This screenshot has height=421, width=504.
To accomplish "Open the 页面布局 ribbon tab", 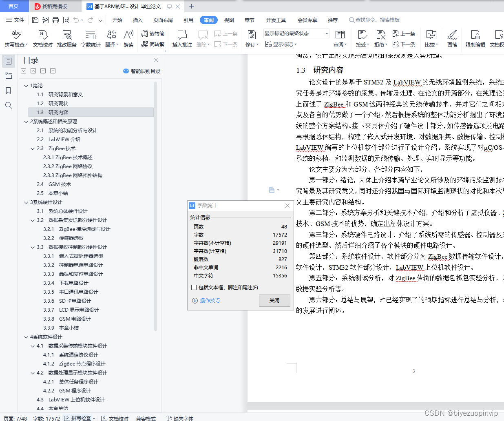I will point(163,20).
